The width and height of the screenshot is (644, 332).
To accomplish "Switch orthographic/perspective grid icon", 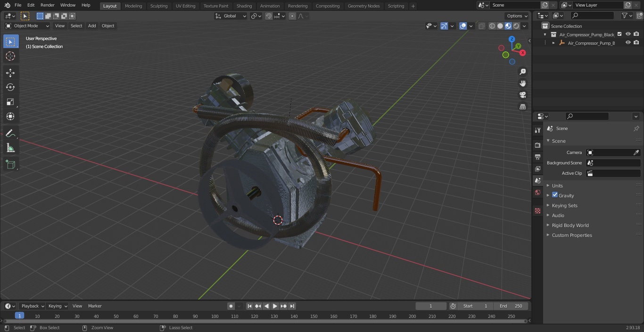I will pyautogui.click(x=522, y=107).
